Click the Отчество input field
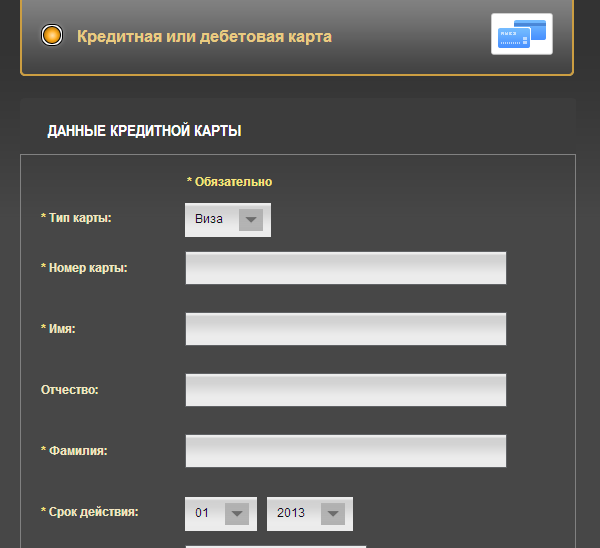 (x=346, y=390)
